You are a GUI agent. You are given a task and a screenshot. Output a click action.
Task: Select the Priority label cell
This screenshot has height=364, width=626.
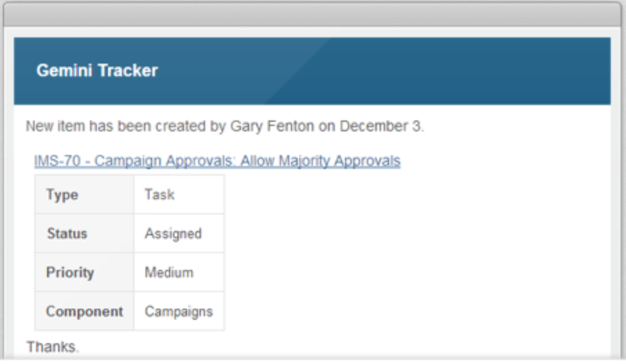click(84, 272)
